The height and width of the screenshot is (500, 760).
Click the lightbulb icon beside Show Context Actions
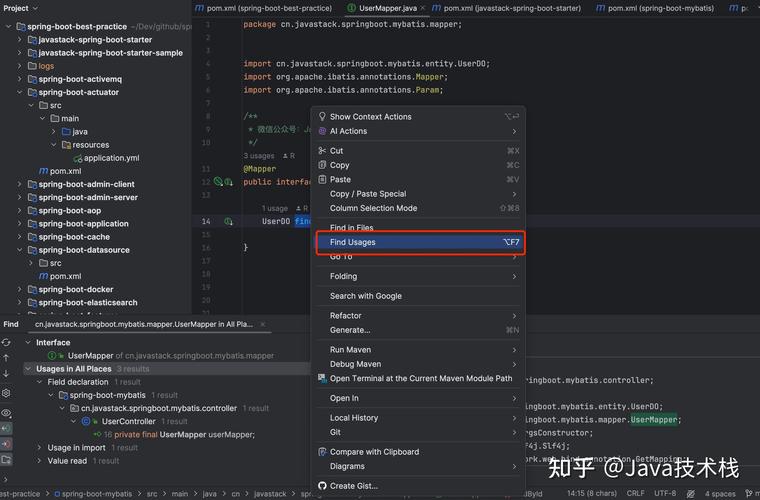click(322, 116)
